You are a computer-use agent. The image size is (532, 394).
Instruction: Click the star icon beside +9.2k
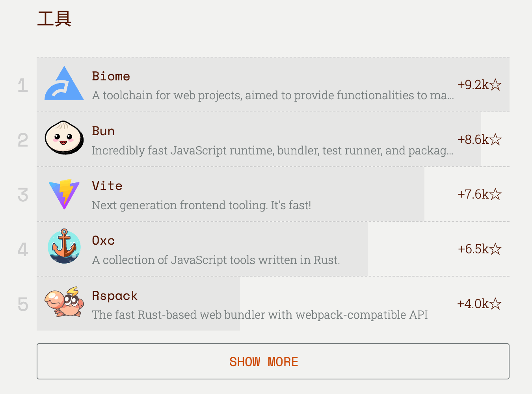tap(495, 85)
